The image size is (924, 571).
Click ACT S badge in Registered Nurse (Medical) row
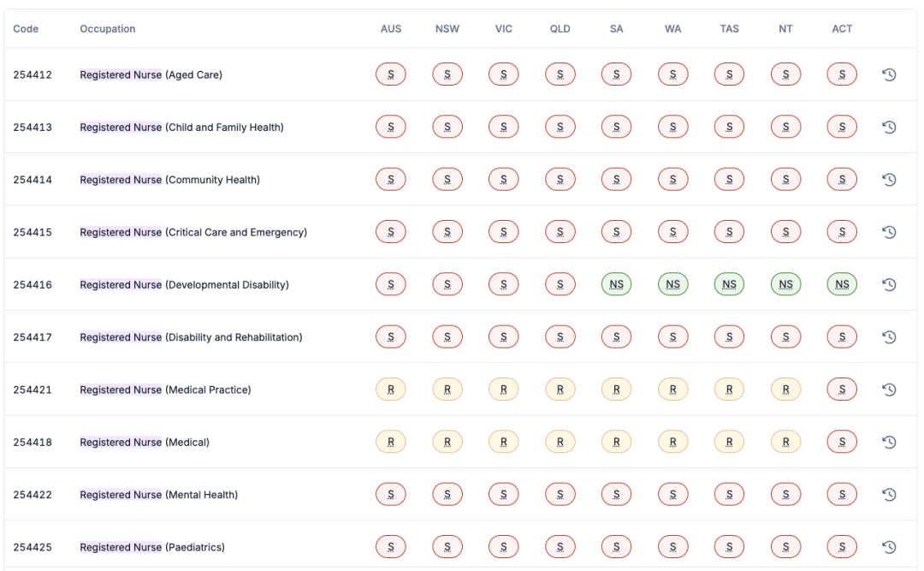pyautogui.click(x=842, y=443)
